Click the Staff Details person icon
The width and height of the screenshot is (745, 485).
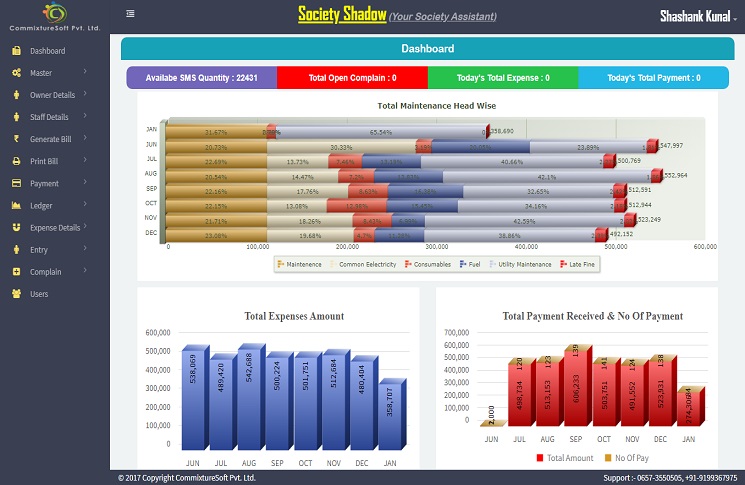17,117
